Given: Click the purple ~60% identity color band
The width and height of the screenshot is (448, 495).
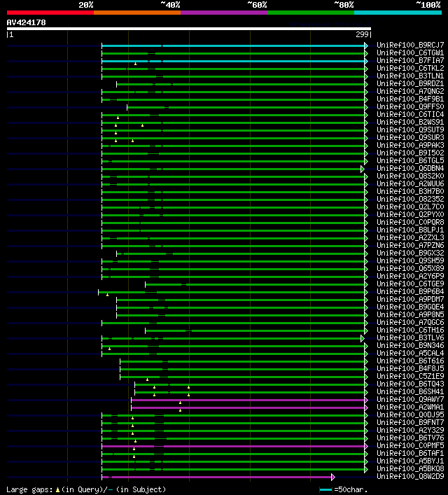Looking at the screenshot, I should [x=224, y=13].
